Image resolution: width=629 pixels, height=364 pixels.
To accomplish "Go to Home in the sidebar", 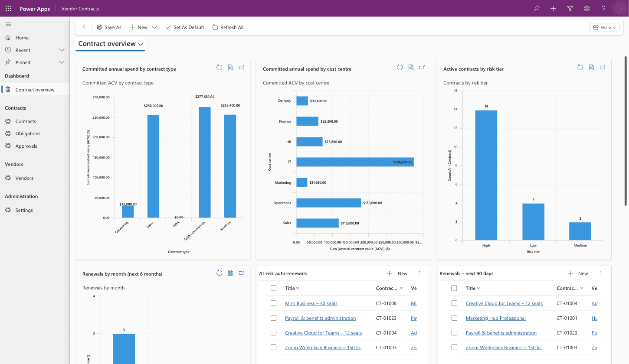I will pos(35,38).
